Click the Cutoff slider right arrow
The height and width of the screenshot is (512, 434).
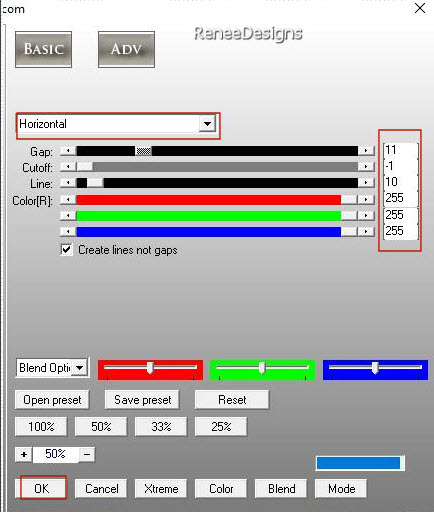pyautogui.click(x=366, y=166)
